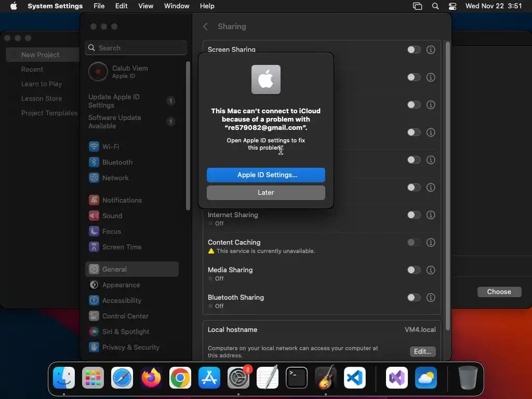
Task: Open Visual Studio from the Dock
Action: tap(397, 378)
